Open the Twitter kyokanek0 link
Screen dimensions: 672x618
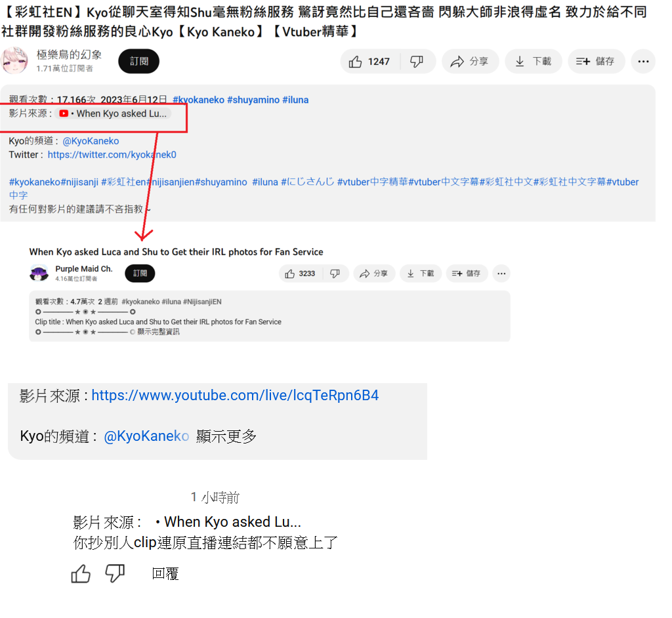tap(112, 155)
